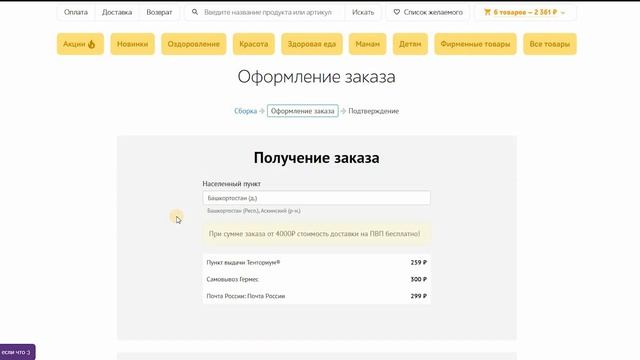This screenshot has width=640, height=360.
Task: Click the page title Оформление заказа heading
Action: click(x=316, y=77)
